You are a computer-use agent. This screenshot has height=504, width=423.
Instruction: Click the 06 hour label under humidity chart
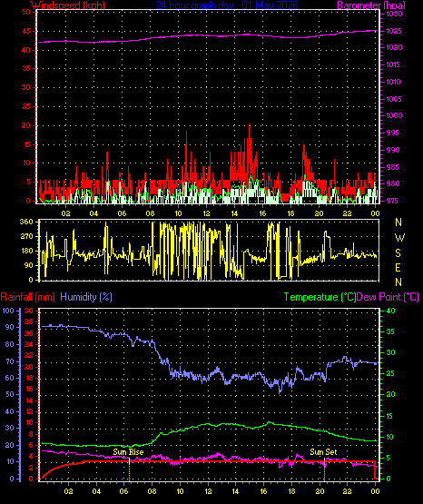123,491
